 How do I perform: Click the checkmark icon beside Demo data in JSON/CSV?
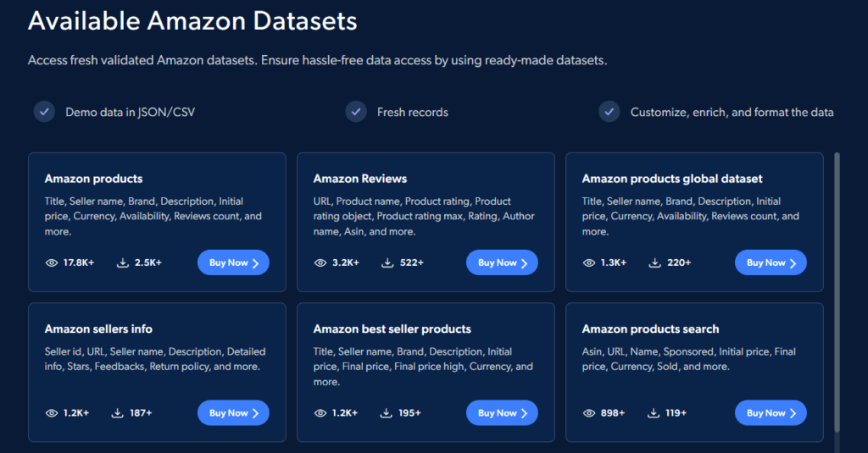pyautogui.click(x=44, y=112)
